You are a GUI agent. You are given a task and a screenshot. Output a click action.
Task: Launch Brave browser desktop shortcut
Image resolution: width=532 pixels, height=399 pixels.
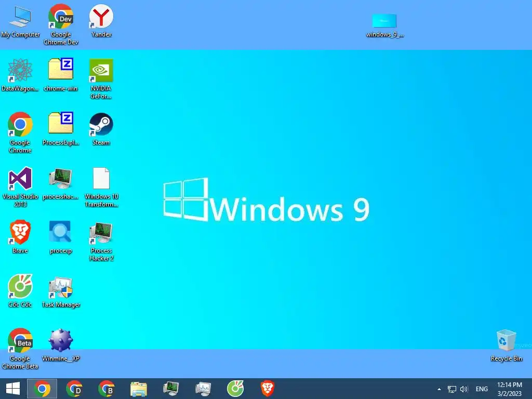click(x=20, y=237)
